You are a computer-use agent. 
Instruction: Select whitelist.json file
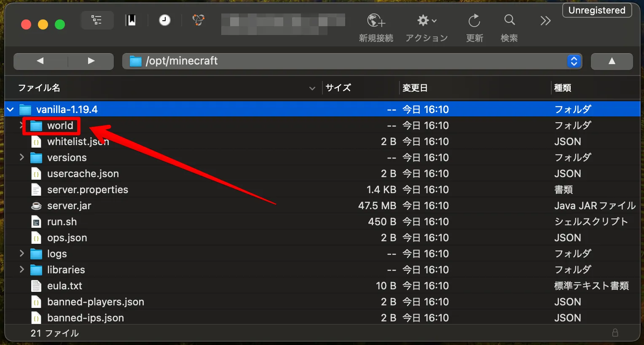[x=78, y=142]
